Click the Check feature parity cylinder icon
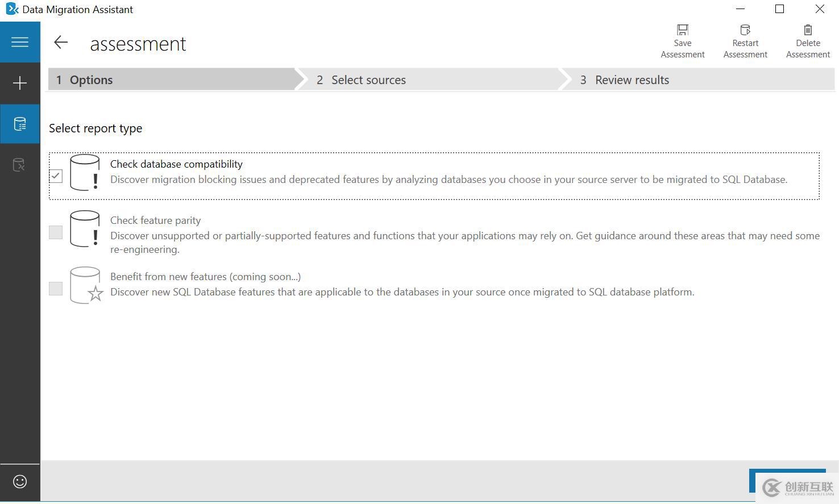839x504 pixels. [x=85, y=229]
